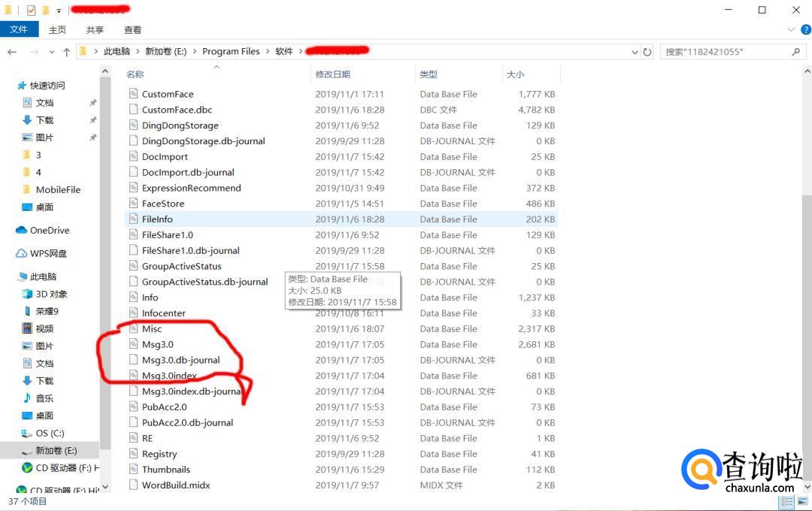
Task: Open the Help question mark icon
Action: (806, 30)
